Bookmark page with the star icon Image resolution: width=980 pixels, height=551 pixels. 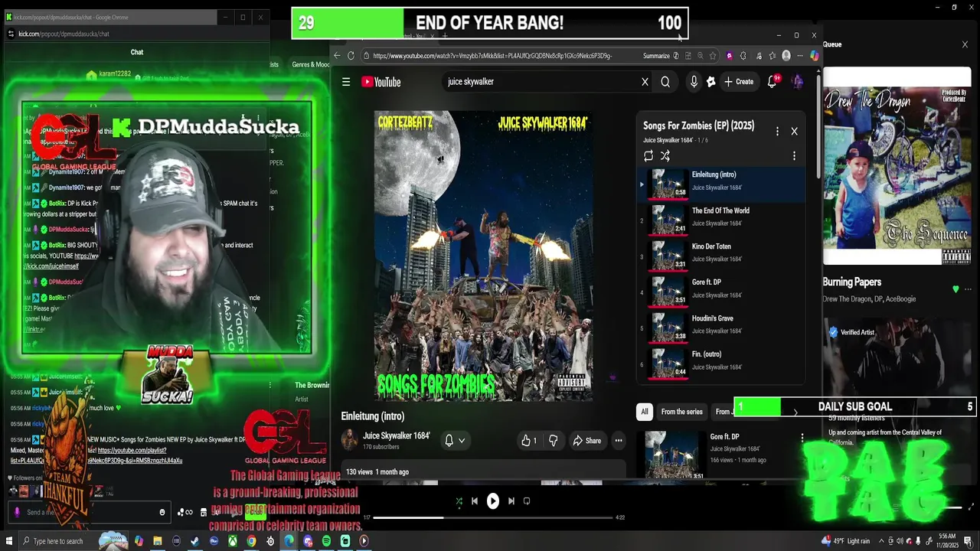[x=713, y=56]
